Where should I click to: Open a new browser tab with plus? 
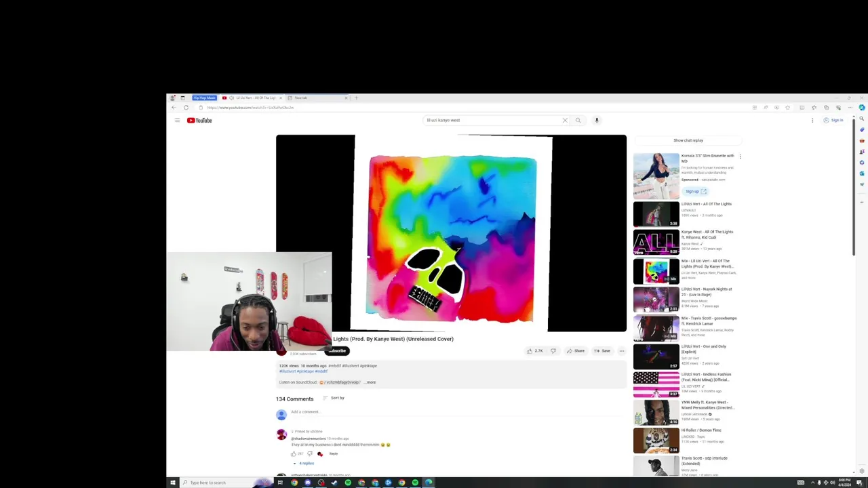pyautogui.click(x=357, y=98)
